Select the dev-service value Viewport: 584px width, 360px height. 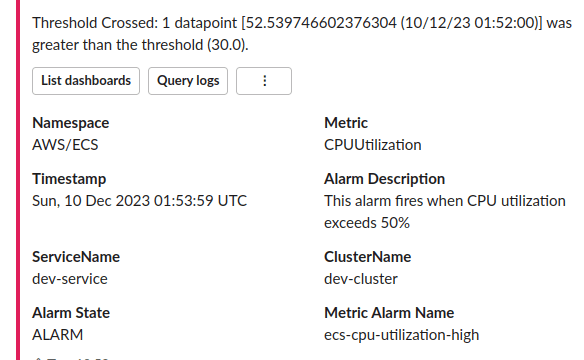pos(70,279)
